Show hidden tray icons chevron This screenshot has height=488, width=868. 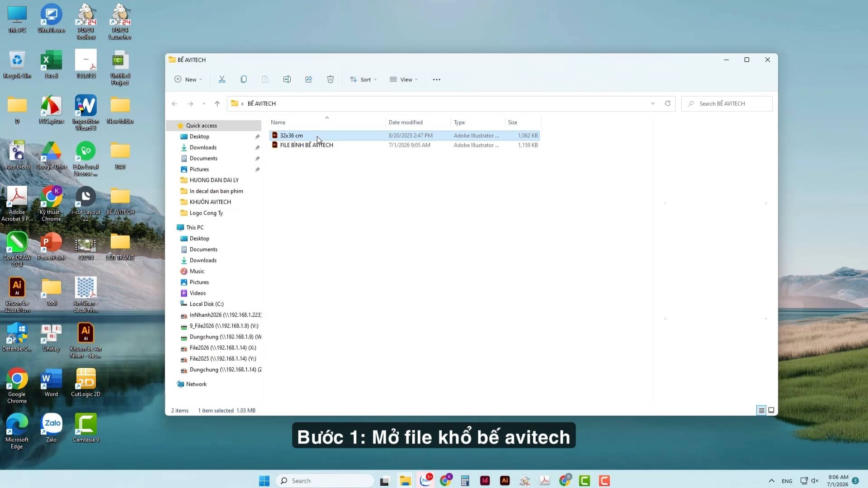pos(771,481)
